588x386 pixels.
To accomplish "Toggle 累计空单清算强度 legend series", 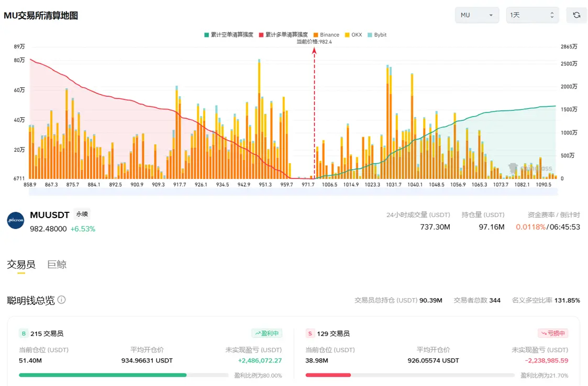I will tap(229, 35).
